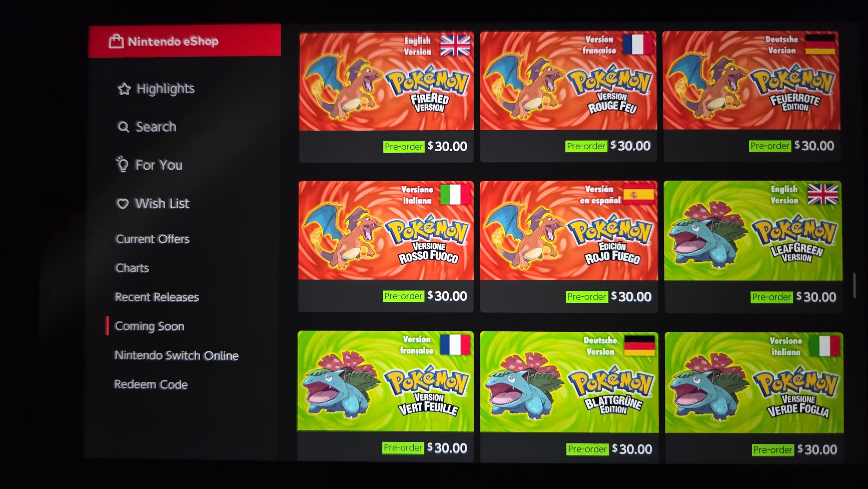Select Recent Releases in the sidebar
868x489 pixels.
click(x=157, y=297)
